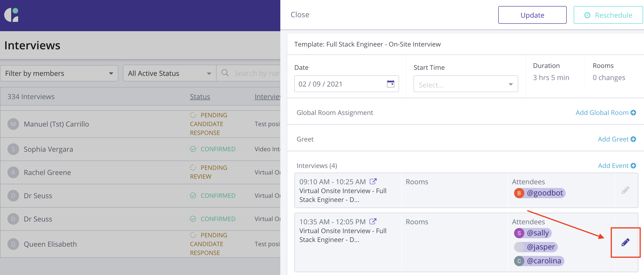Select the Sophia Vergara interview row
This screenshot has height=275, width=644.
point(48,149)
